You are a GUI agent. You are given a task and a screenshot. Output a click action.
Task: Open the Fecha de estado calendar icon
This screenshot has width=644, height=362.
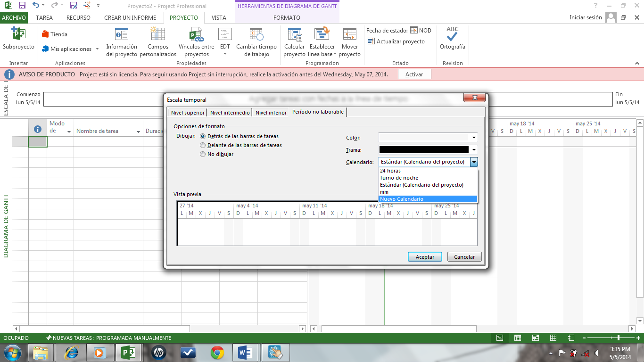414,30
